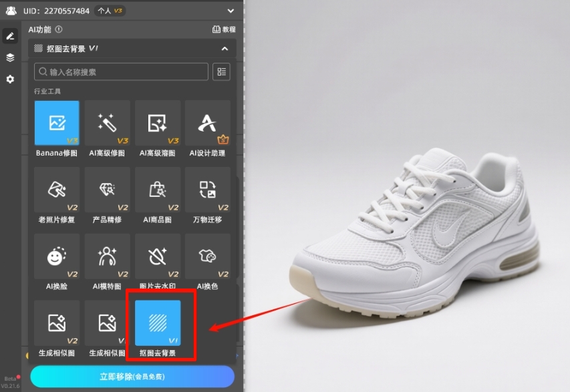Select the highlighted 抠图去背景 tool
This screenshot has width=570, height=392.
coord(158,323)
